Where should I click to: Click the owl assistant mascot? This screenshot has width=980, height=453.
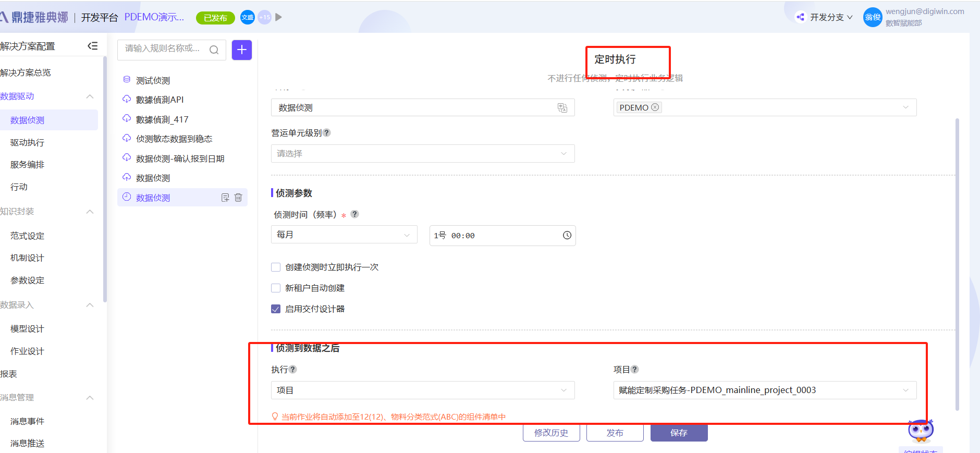tap(921, 431)
